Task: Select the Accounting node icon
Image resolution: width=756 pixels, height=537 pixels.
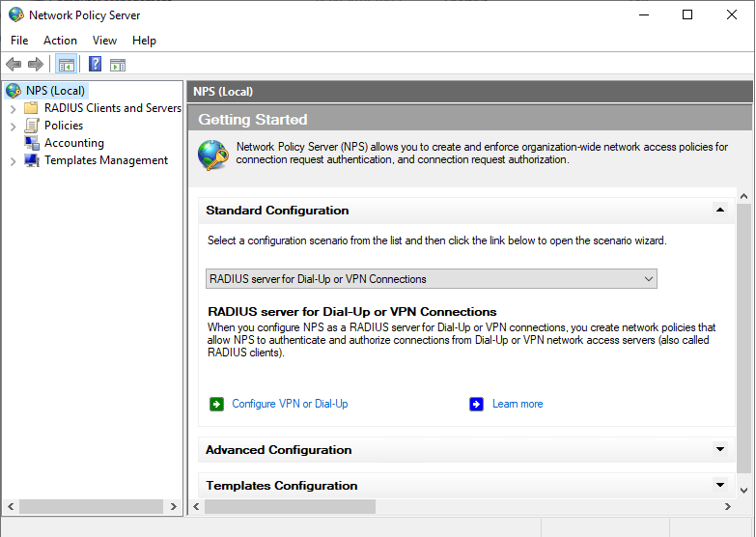Action: tap(32, 143)
